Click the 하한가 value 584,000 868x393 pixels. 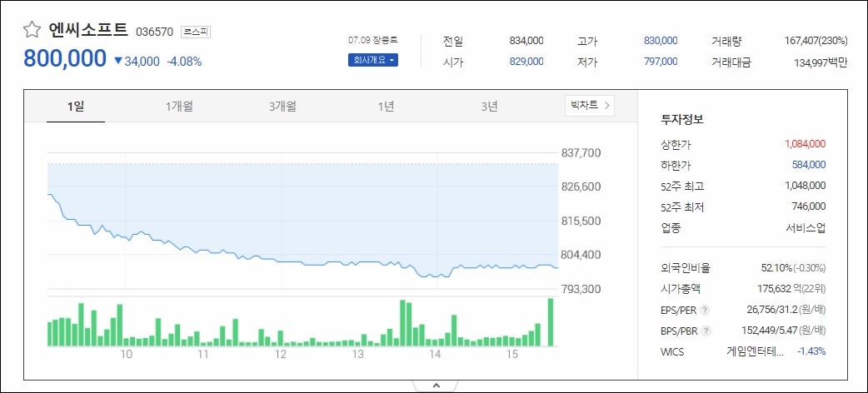point(808,165)
